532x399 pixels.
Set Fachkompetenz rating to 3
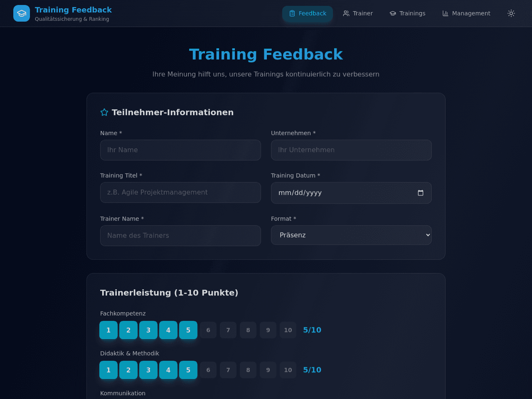click(x=148, y=330)
